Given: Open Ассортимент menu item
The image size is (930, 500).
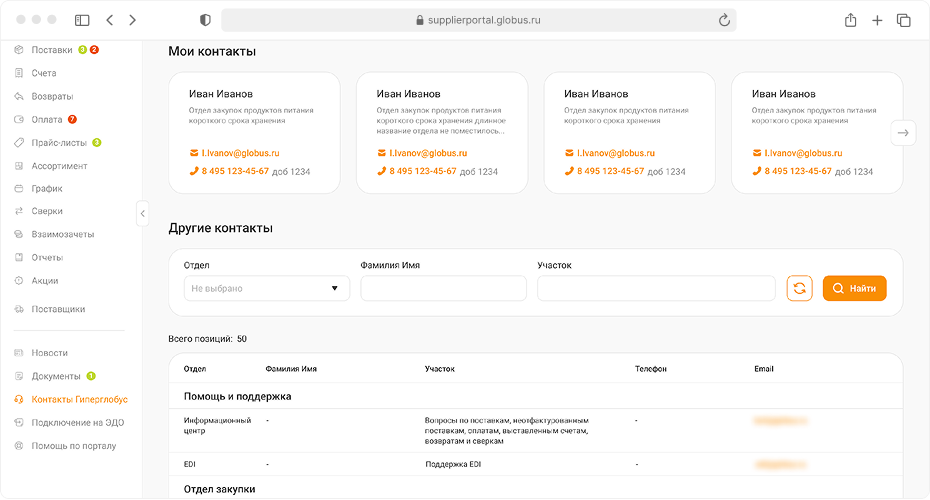Looking at the screenshot, I should 59,166.
